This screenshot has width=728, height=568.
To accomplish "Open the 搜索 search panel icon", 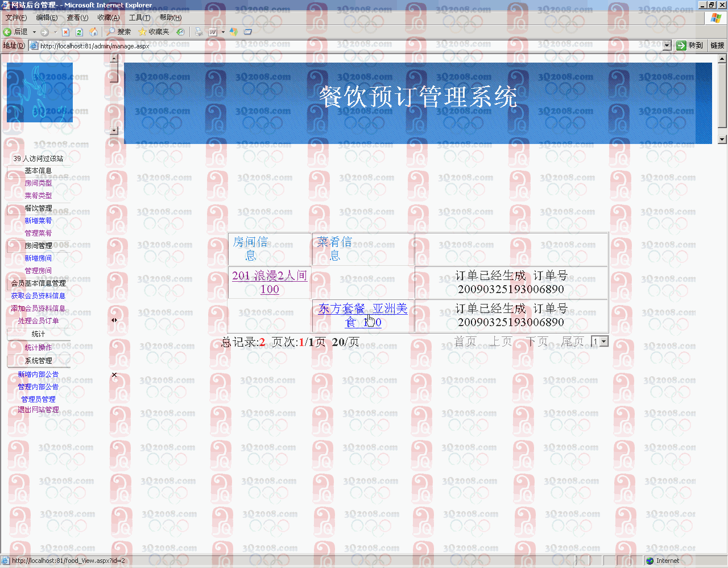I will coord(111,32).
